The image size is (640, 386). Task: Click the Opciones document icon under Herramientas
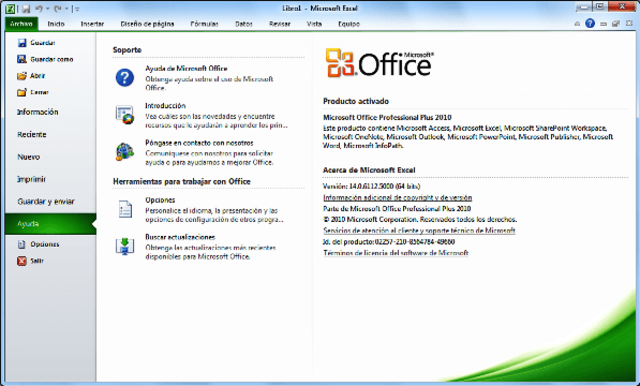coord(125,209)
